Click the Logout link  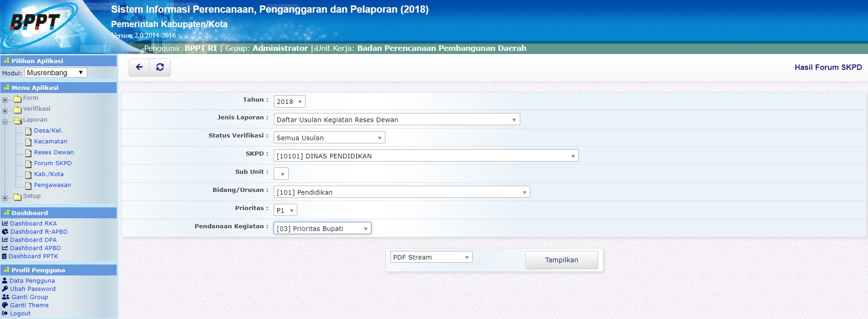coord(20,313)
